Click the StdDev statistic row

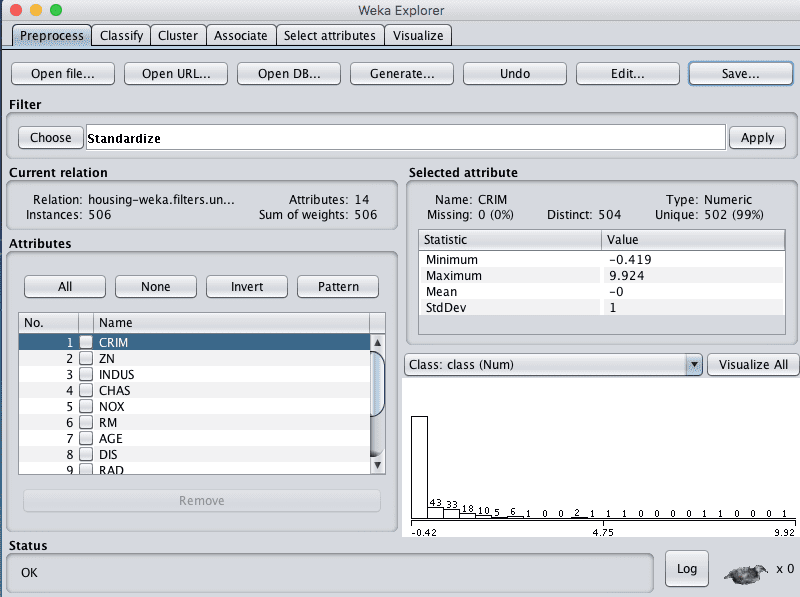tap(601, 307)
